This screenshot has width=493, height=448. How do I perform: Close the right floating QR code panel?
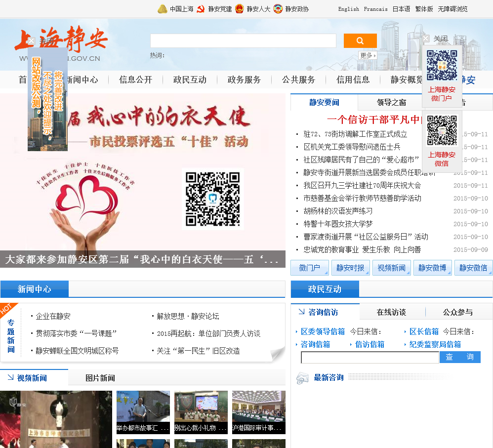pos(426,39)
